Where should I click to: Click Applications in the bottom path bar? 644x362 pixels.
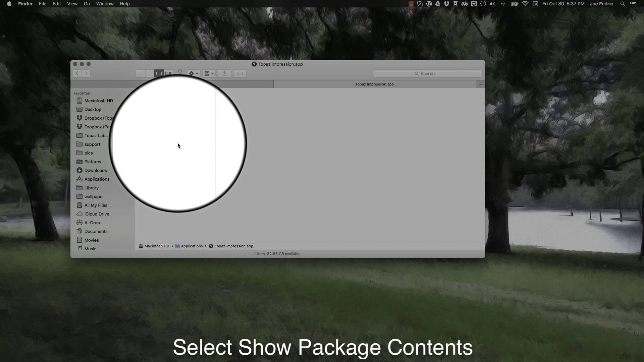click(x=192, y=246)
